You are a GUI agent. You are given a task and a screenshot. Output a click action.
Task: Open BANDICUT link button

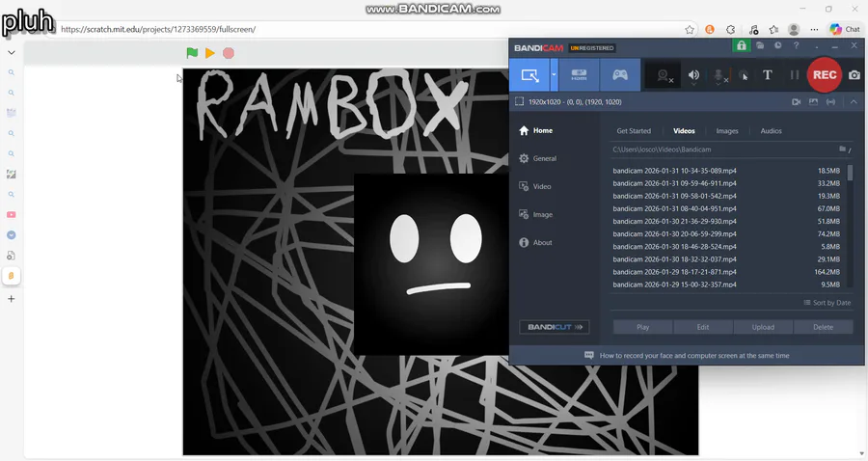point(555,327)
